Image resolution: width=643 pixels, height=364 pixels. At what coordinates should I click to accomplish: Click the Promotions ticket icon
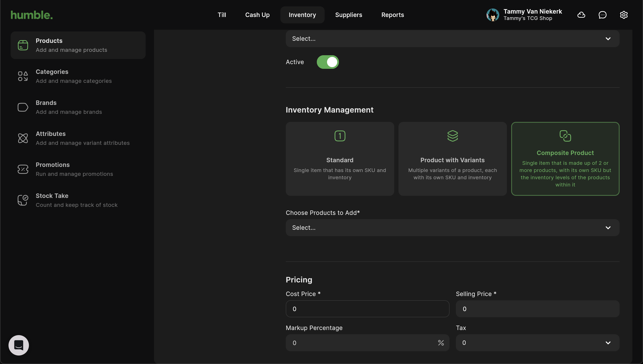23,169
